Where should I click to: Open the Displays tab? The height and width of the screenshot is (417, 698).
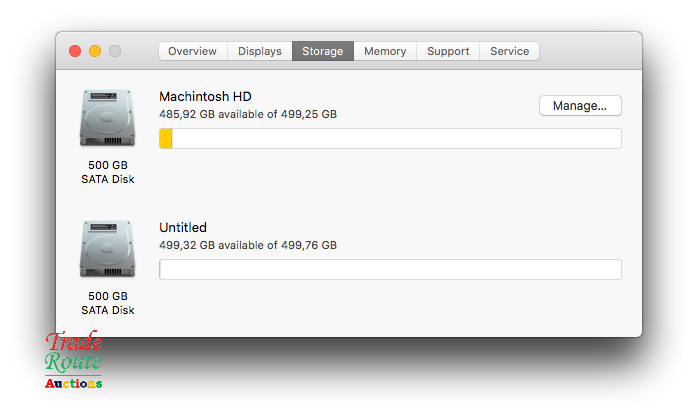(260, 51)
